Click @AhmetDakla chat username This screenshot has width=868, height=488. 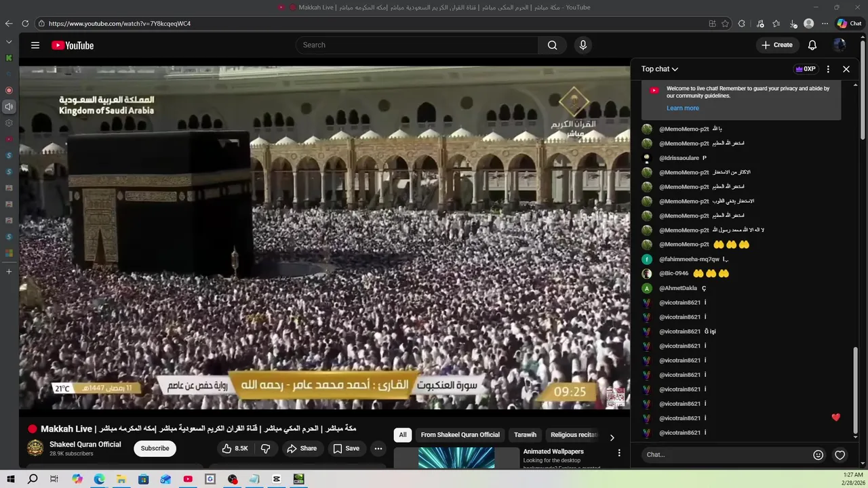(678, 288)
